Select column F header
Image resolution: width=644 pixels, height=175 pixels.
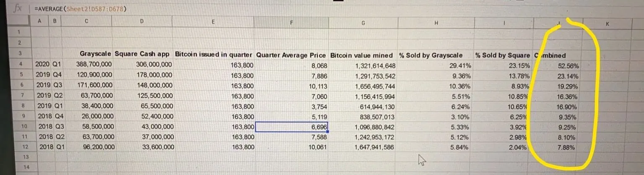tap(291, 23)
